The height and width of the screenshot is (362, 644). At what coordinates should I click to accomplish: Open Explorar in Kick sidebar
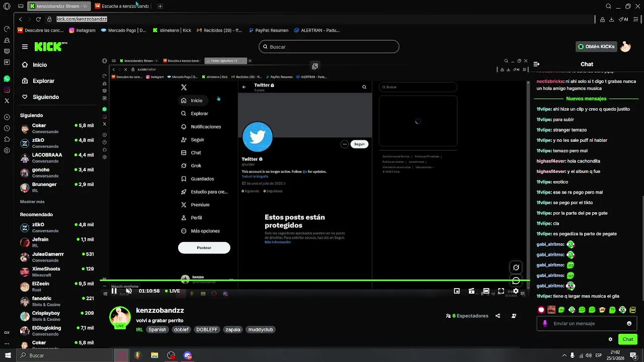(38, 81)
